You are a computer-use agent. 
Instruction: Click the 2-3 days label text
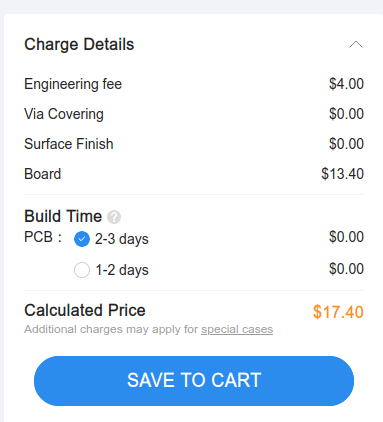pyautogui.click(x=122, y=239)
